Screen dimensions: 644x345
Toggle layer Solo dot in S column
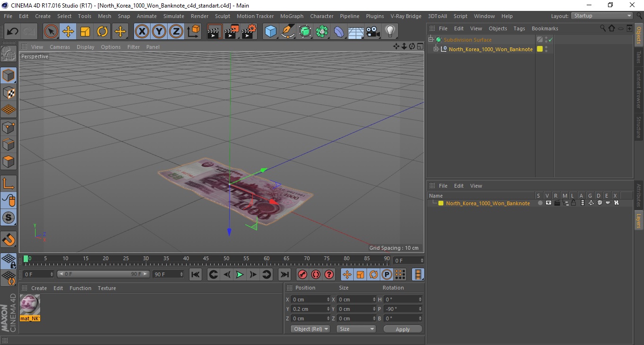[539, 203]
